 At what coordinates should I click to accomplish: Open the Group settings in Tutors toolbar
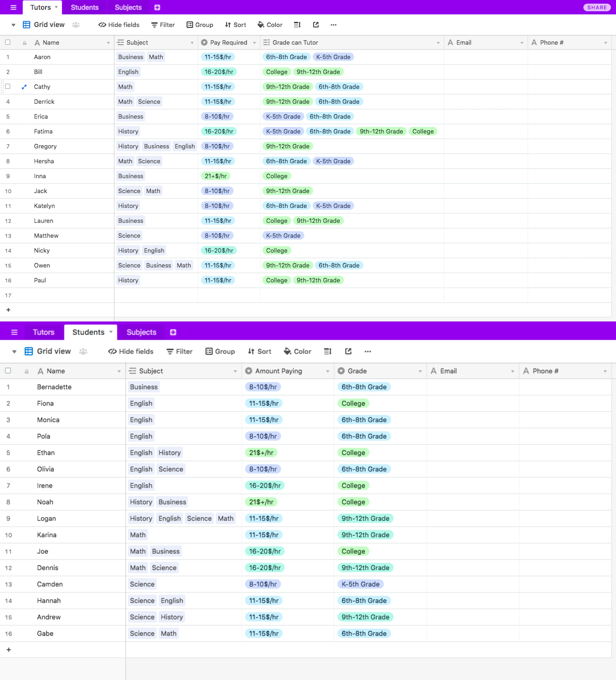click(x=200, y=25)
